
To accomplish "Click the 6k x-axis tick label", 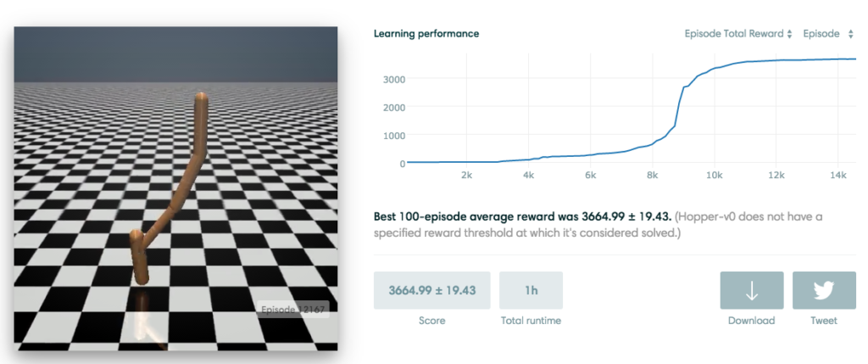I will click(x=590, y=176).
